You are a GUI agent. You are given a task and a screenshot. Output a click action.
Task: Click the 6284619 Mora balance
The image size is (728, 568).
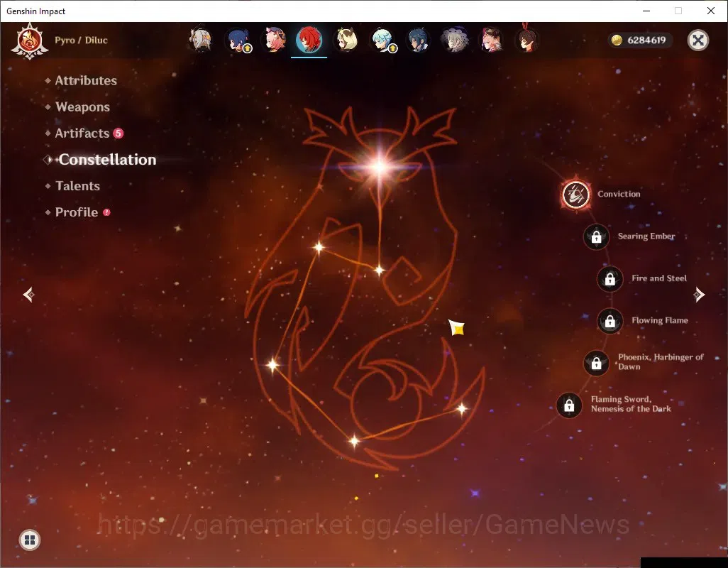[646, 40]
